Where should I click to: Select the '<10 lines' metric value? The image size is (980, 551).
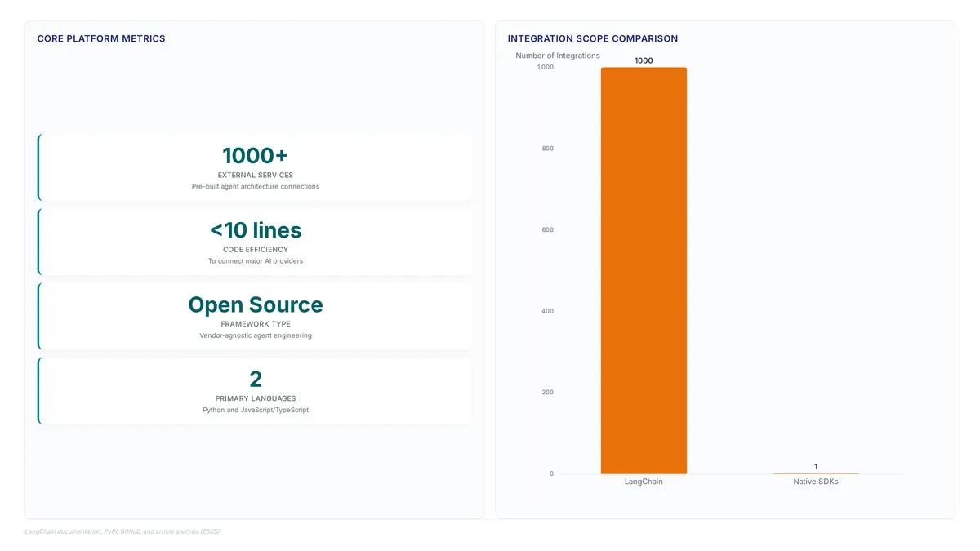click(256, 230)
